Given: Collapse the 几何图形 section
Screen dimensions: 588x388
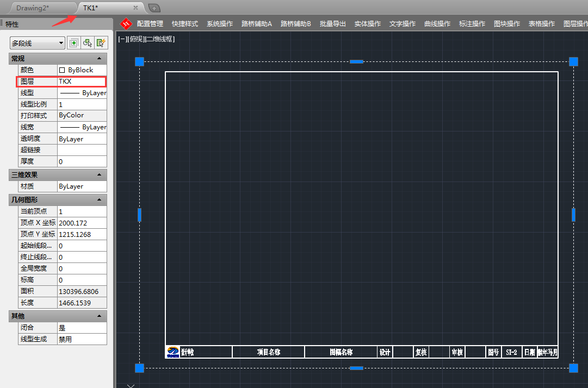Looking at the screenshot, I should tap(99, 200).
